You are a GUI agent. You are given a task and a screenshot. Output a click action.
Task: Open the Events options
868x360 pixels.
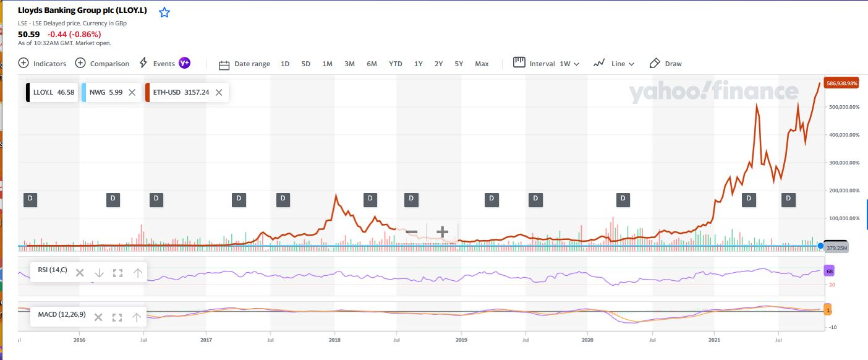157,63
